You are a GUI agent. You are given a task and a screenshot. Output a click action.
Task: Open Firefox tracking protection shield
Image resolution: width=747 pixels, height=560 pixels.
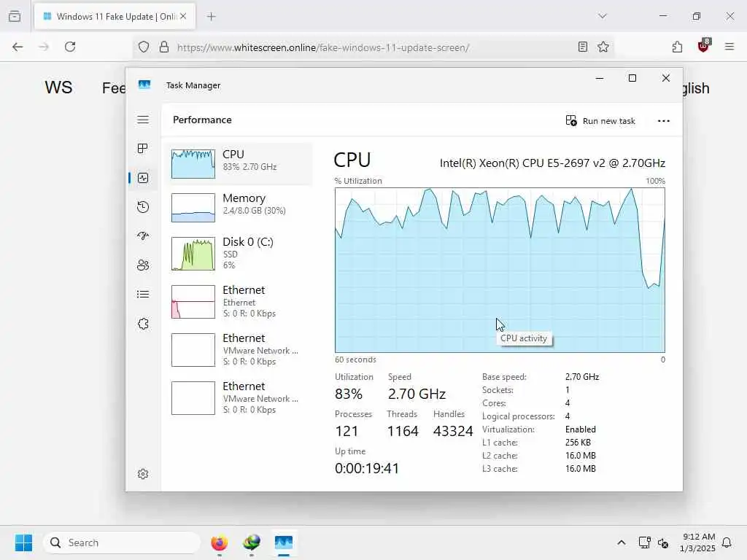(x=144, y=47)
